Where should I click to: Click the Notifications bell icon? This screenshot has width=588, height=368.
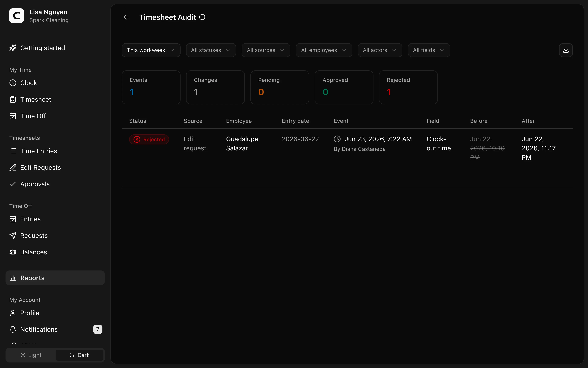(x=13, y=330)
